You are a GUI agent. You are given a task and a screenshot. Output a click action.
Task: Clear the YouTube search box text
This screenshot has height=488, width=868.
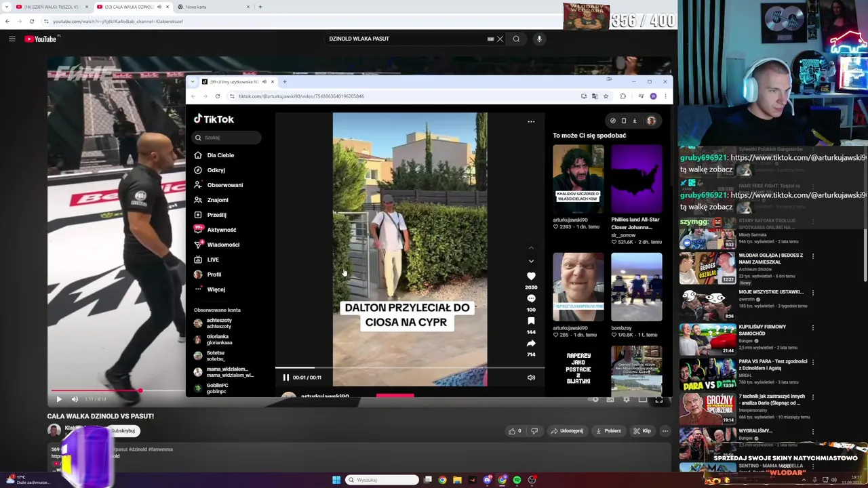[500, 39]
